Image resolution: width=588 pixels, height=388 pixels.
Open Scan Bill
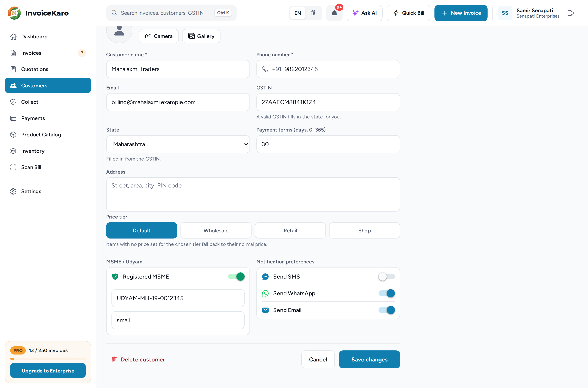pyautogui.click(x=48, y=167)
